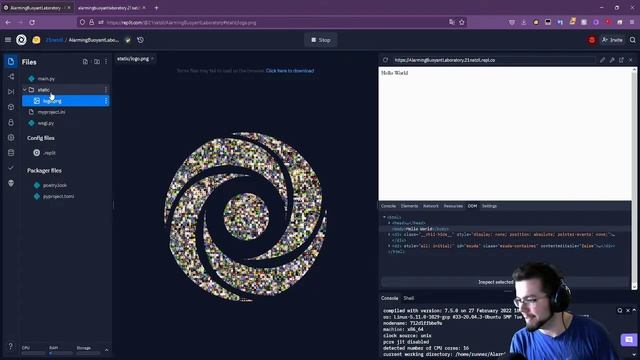Select the lower Console tab

click(x=389, y=298)
